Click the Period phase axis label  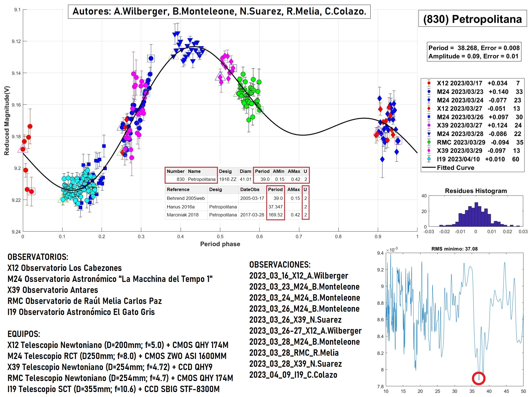tap(220, 244)
